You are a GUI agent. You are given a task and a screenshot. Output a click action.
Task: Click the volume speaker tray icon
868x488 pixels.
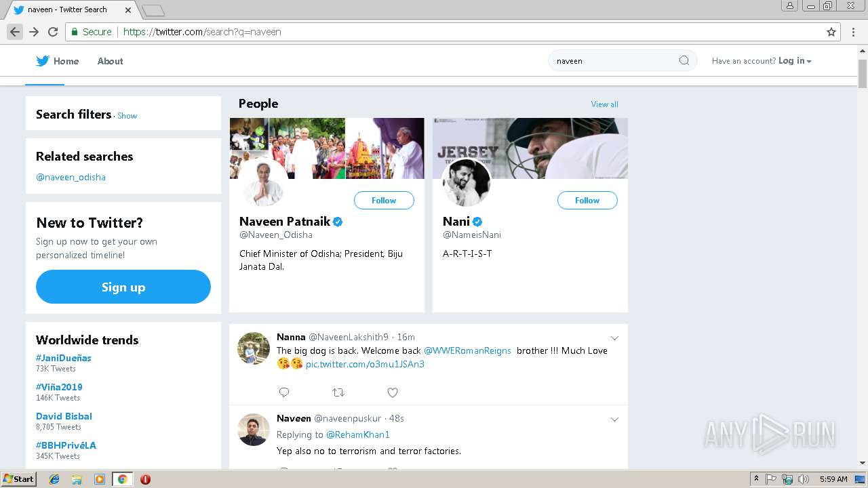[x=804, y=479]
